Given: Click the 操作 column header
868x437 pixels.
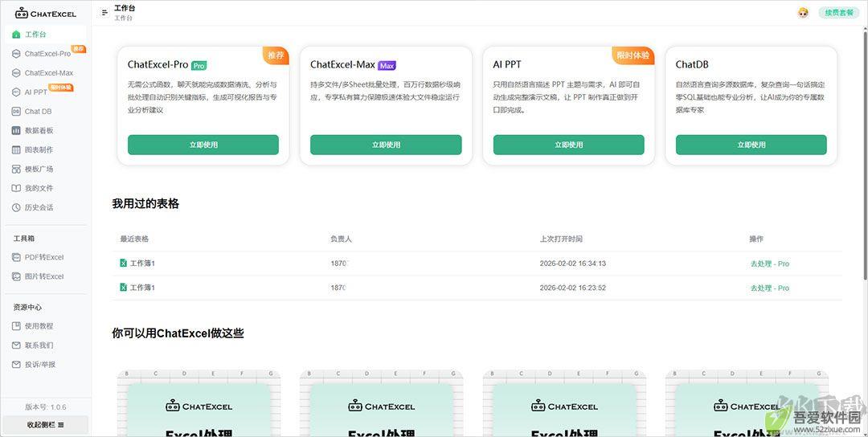Looking at the screenshot, I should point(756,239).
